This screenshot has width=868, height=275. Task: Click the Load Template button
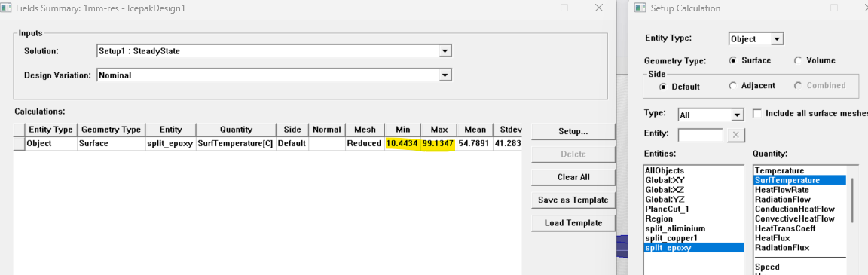[573, 223]
